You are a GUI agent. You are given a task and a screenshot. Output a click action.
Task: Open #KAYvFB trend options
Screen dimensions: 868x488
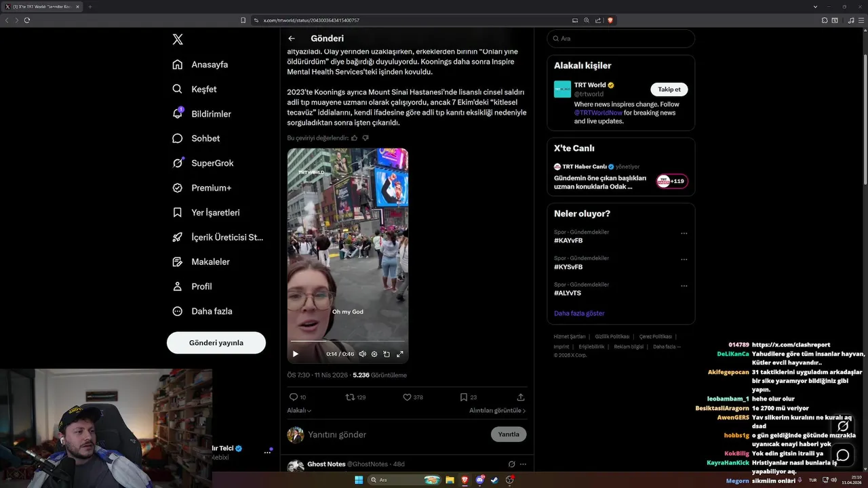(x=684, y=234)
